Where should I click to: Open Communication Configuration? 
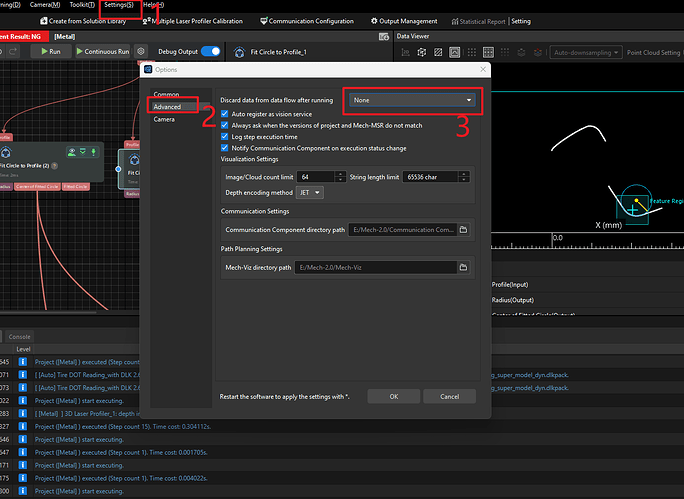307,21
